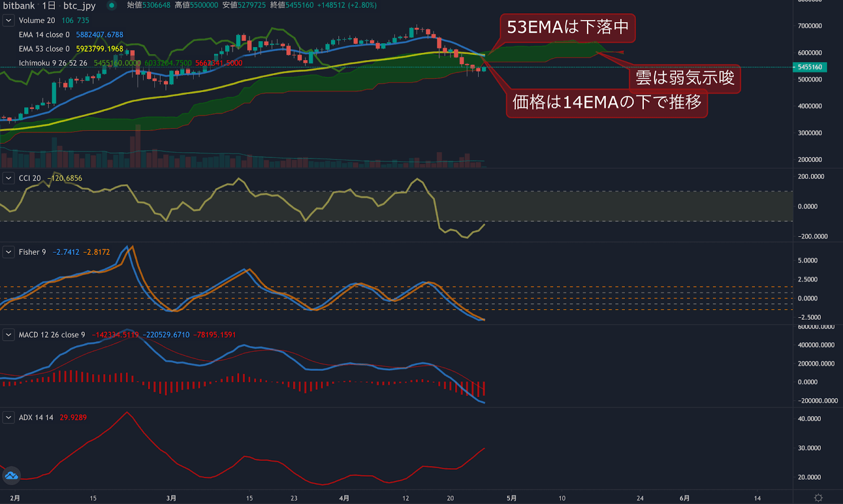This screenshot has height=504, width=843.
Task: Collapse the ADX pane legend chevron
Action: tap(8, 417)
